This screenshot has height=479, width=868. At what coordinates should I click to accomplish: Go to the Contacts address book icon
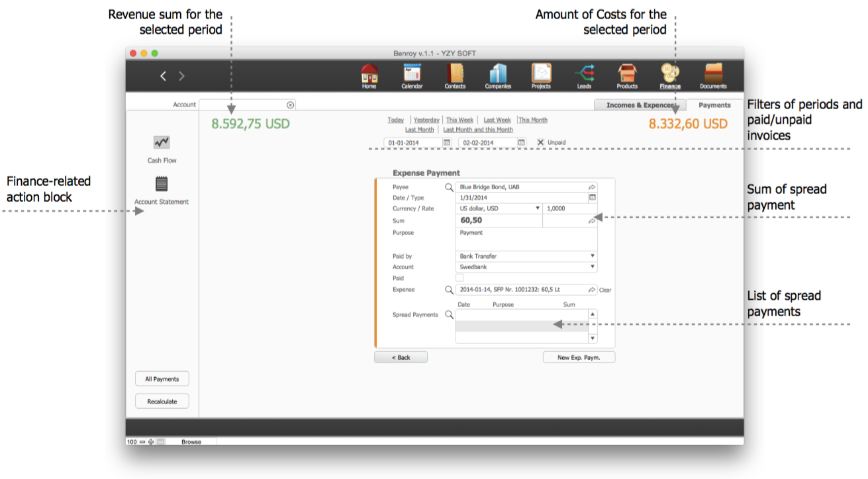tap(455, 74)
